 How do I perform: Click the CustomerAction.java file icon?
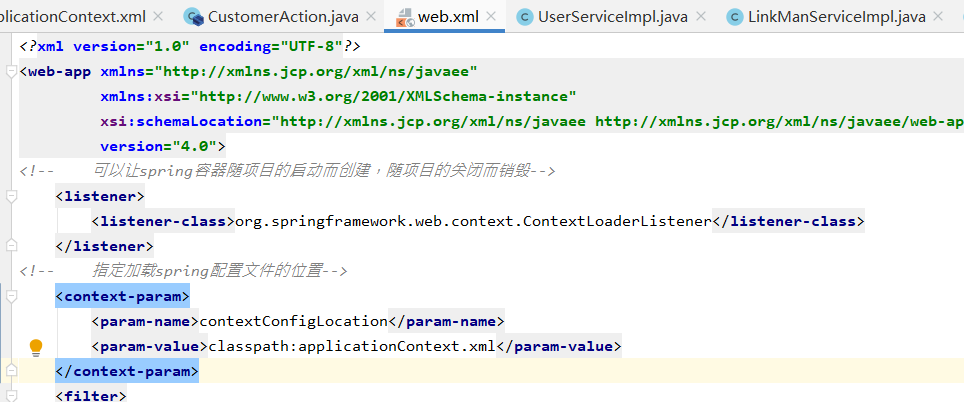(194, 17)
